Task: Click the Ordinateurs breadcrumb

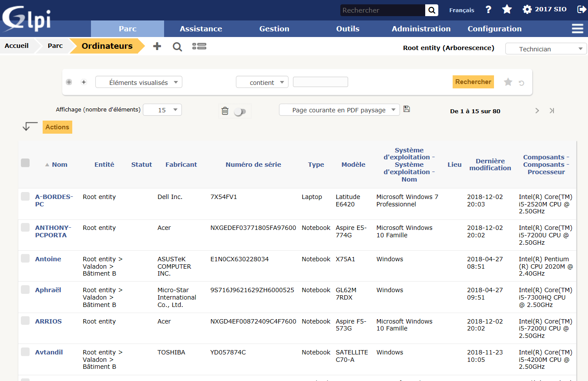Action: click(x=107, y=46)
